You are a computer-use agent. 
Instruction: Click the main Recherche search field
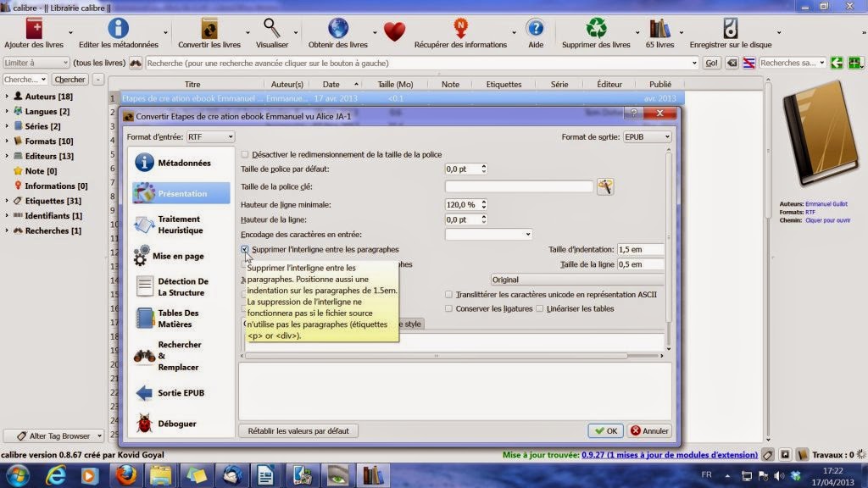pyautogui.click(x=422, y=63)
